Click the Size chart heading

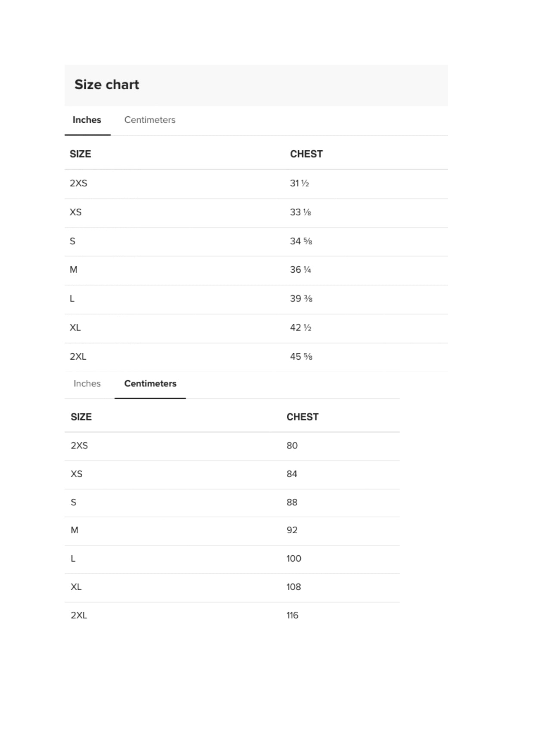(x=107, y=85)
